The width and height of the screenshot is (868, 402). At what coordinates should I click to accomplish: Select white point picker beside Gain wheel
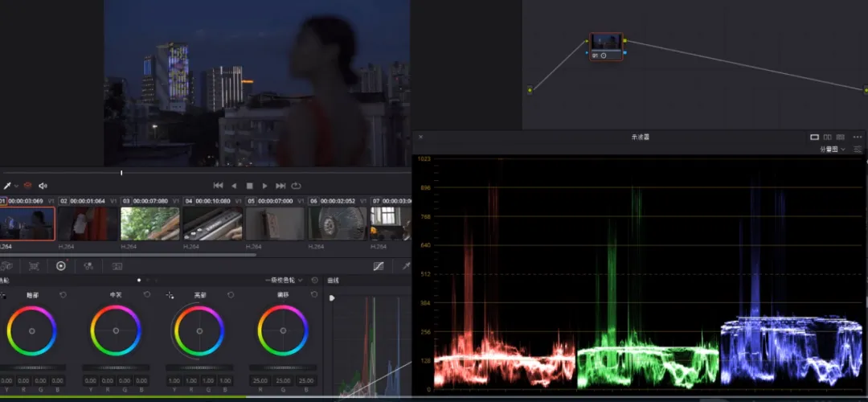tap(170, 296)
